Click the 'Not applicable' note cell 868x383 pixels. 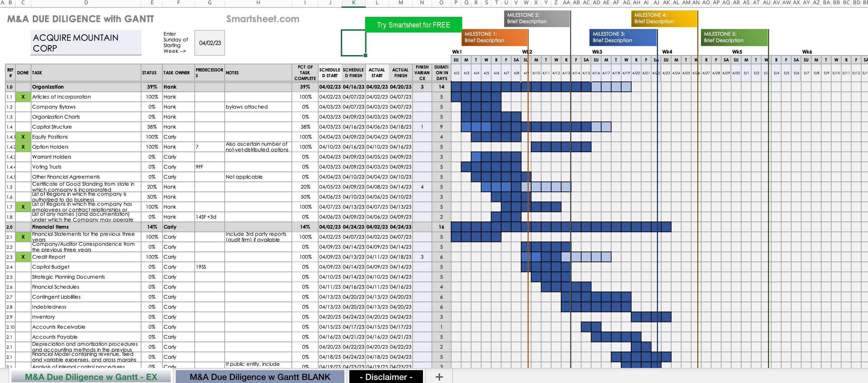coord(258,177)
